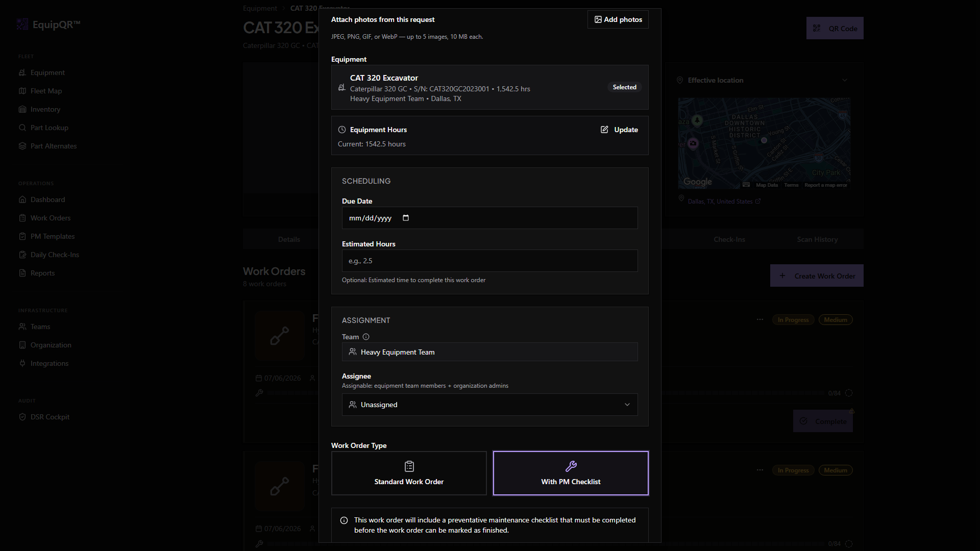Click the info icon in checklist notice
This screenshot has height=551, width=980.
coord(344,520)
